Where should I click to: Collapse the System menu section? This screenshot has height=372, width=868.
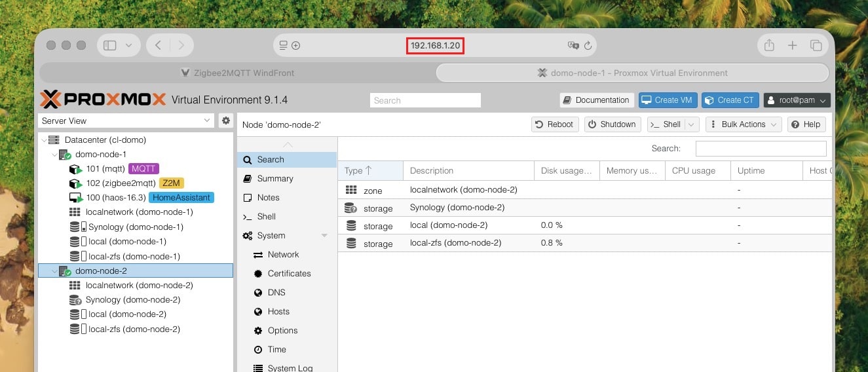(324, 236)
